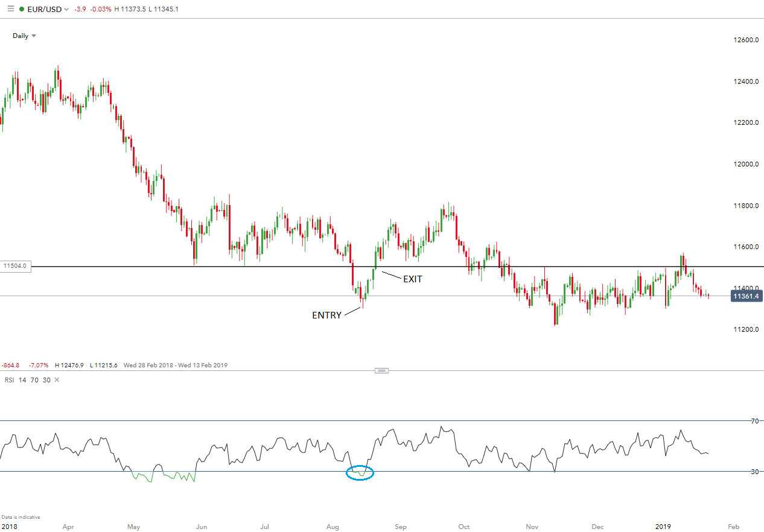
Task: Click the 12000.0 price axis label
Action: tap(745, 164)
